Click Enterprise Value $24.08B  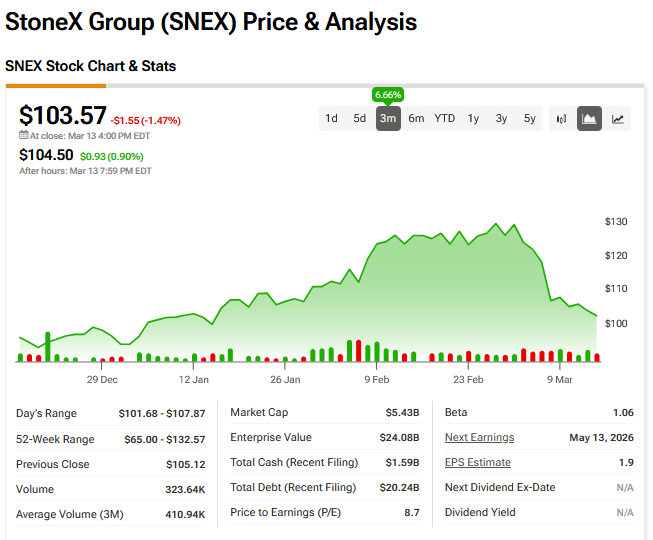(399, 438)
